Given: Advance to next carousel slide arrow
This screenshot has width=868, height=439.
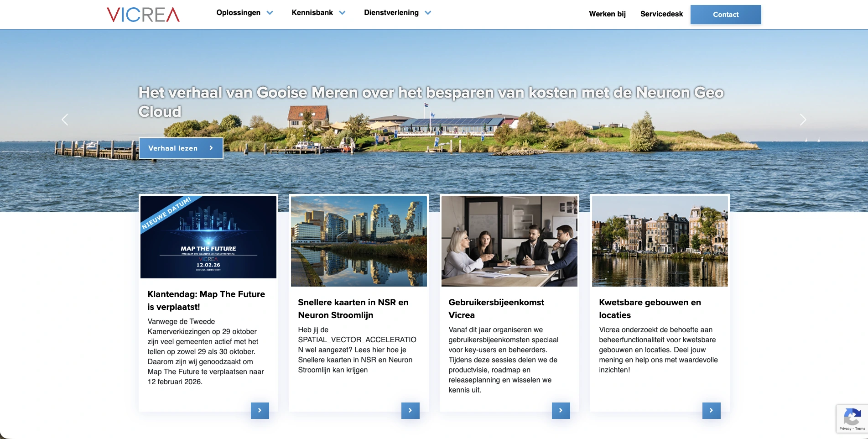Looking at the screenshot, I should tap(803, 120).
